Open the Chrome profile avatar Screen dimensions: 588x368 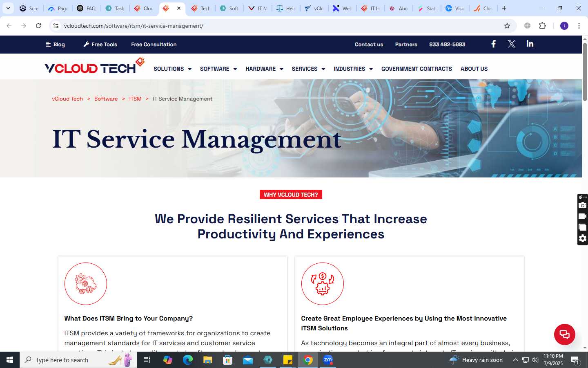(564, 26)
